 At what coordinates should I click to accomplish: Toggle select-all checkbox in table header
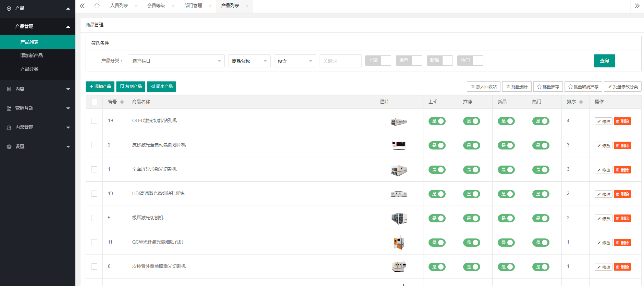coord(94,102)
